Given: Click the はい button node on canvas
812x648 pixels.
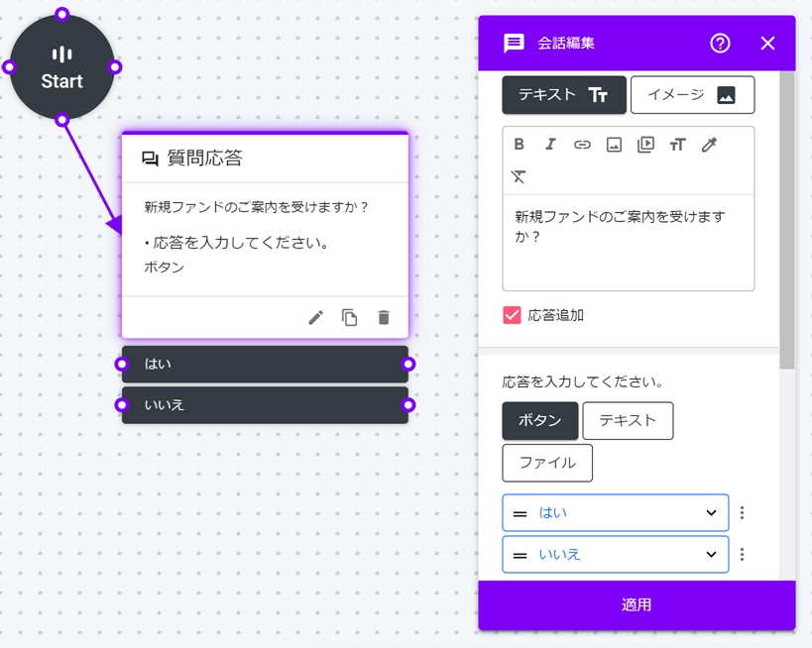Looking at the screenshot, I should click(265, 365).
